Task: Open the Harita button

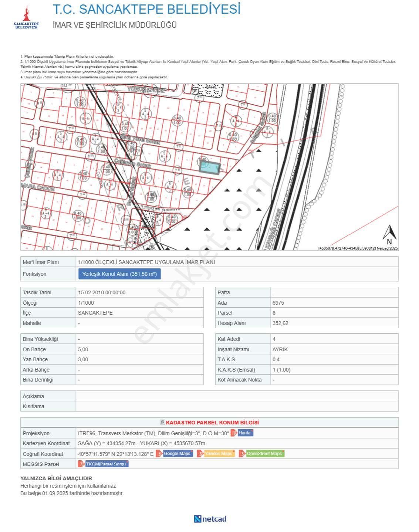Action: coord(245,433)
